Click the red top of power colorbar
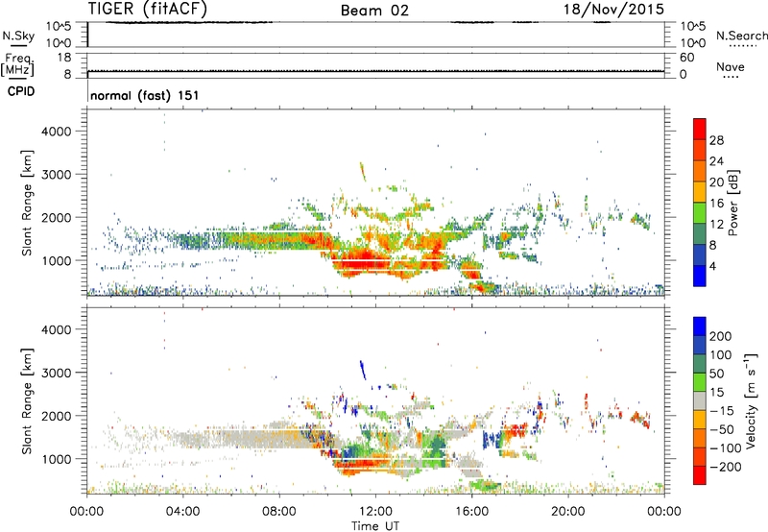Screen dimensions: 768x532 (x=700, y=129)
